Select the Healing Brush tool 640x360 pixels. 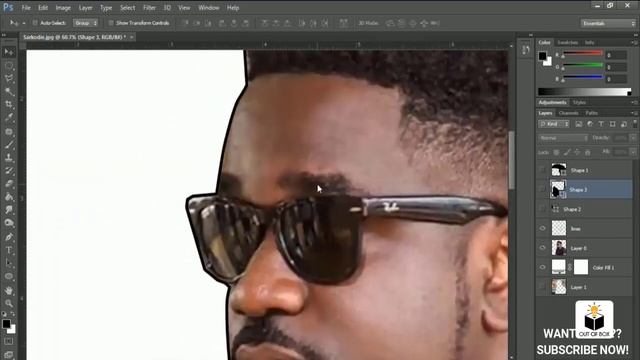click(9, 131)
